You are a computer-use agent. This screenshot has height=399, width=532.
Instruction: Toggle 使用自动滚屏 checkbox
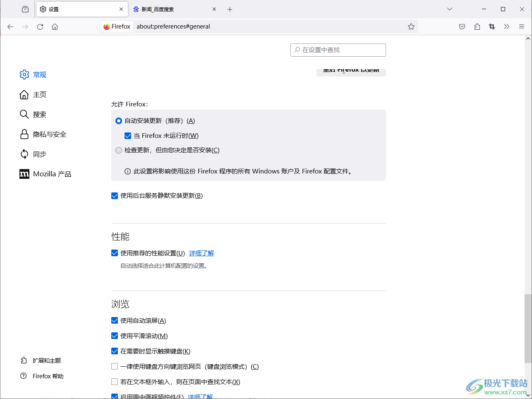pyautogui.click(x=115, y=321)
